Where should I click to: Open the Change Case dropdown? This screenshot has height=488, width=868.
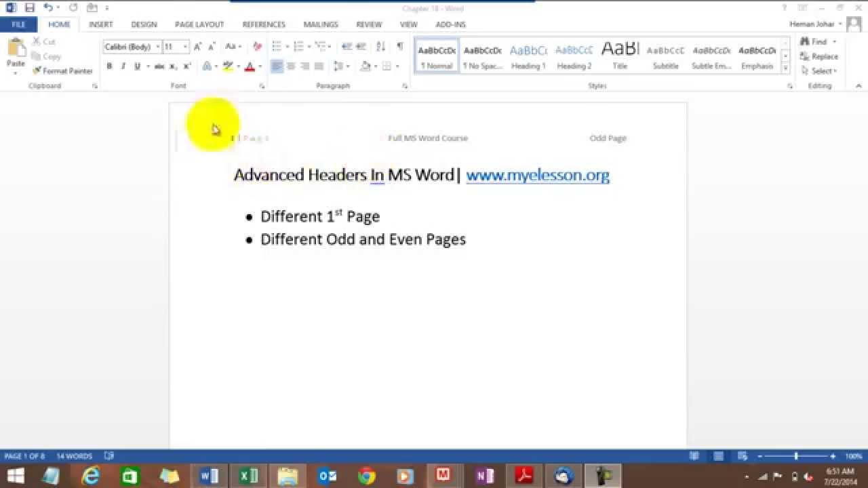coord(233,47)
